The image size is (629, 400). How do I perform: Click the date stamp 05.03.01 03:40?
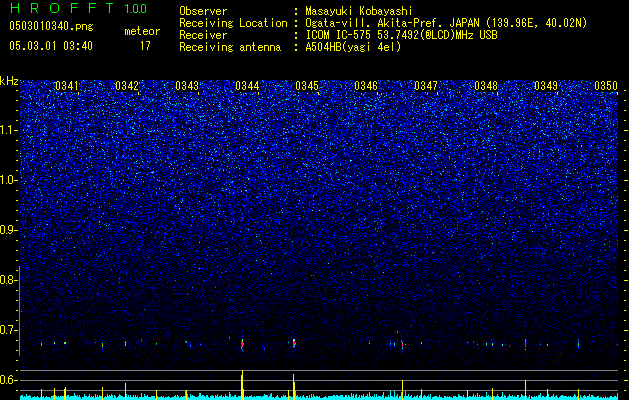pyautogui.click(x=51, y=46)
